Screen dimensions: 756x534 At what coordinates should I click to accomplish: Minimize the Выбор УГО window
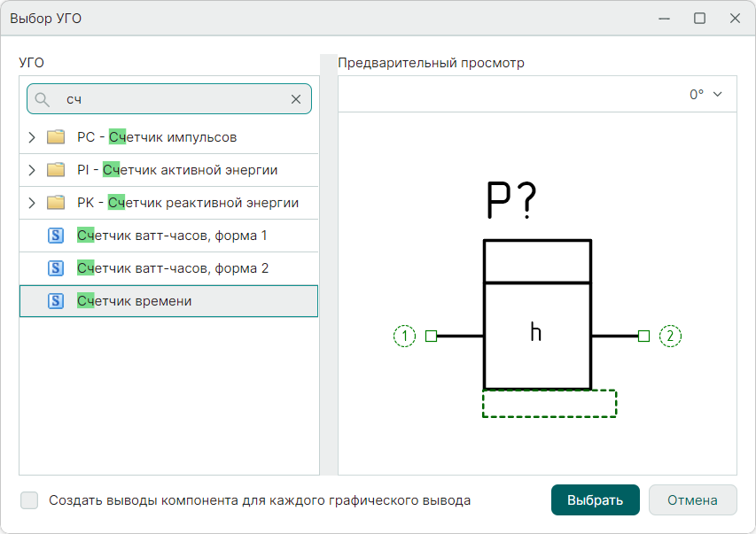[665, 19]
